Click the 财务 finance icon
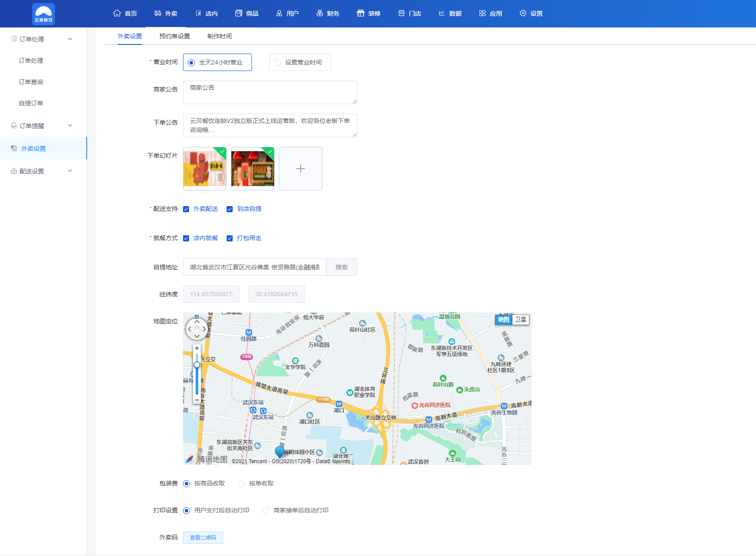This screenshot has width=756, height=556. (x=320, y=14)
